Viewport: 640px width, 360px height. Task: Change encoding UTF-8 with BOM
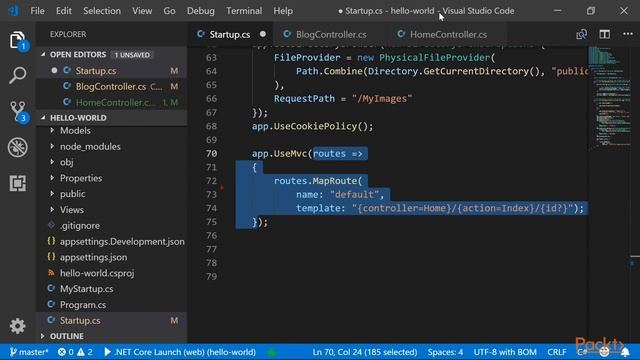(505, 352)
